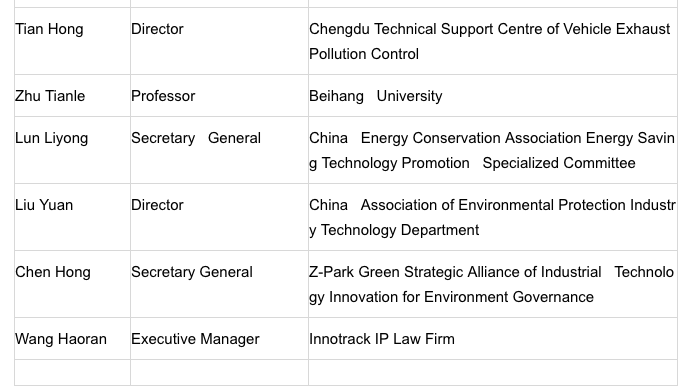Click the Beihang University cell
Image resolution: width=693 pixels, height=392 pixels.
[x=493, y=96]
